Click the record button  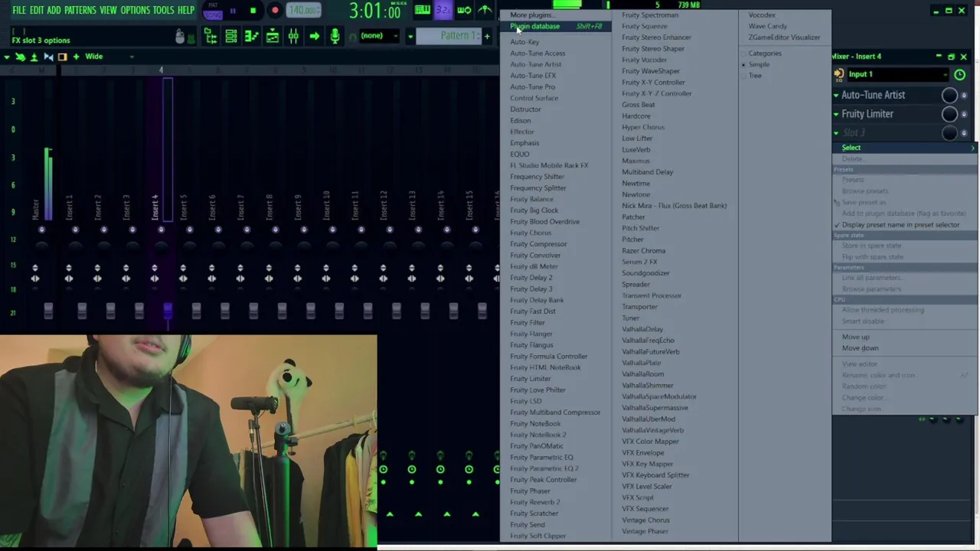coord(275,11)
